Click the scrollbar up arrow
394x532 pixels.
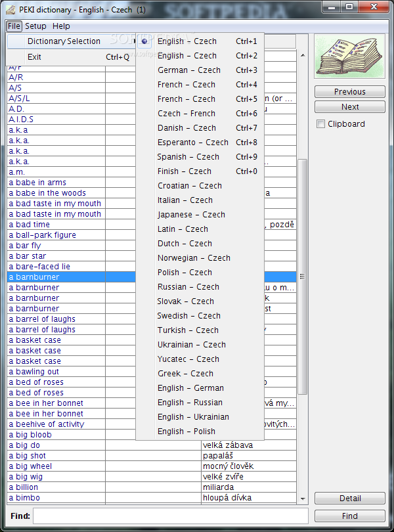(x=303, y=55)
